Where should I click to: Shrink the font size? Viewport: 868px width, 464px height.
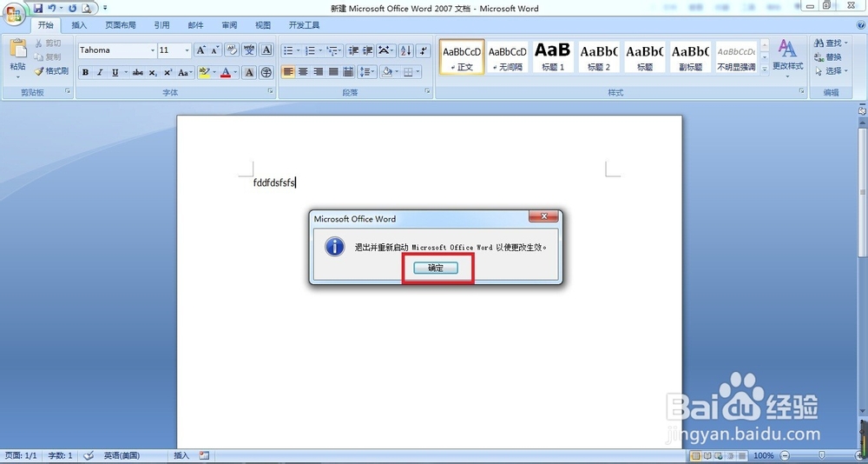214,50
